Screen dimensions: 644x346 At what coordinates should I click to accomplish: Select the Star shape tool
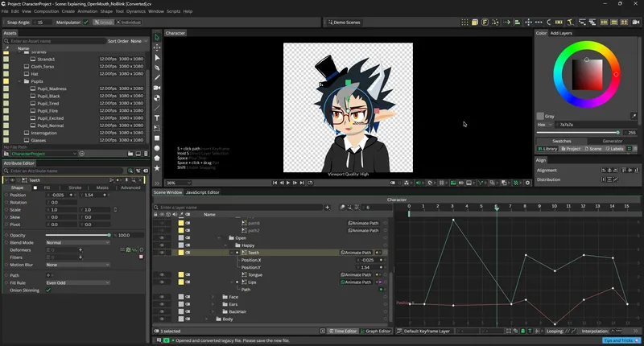157,168
